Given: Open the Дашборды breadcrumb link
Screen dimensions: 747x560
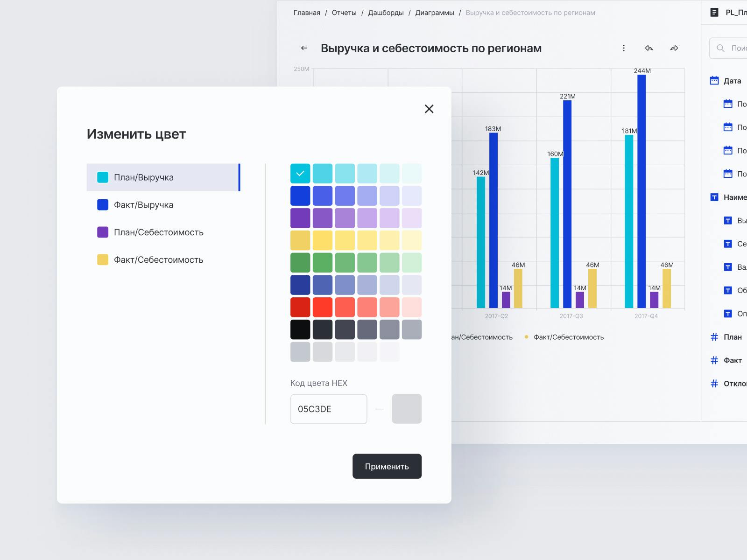Looking at the screenshot, I should [386, 13].
